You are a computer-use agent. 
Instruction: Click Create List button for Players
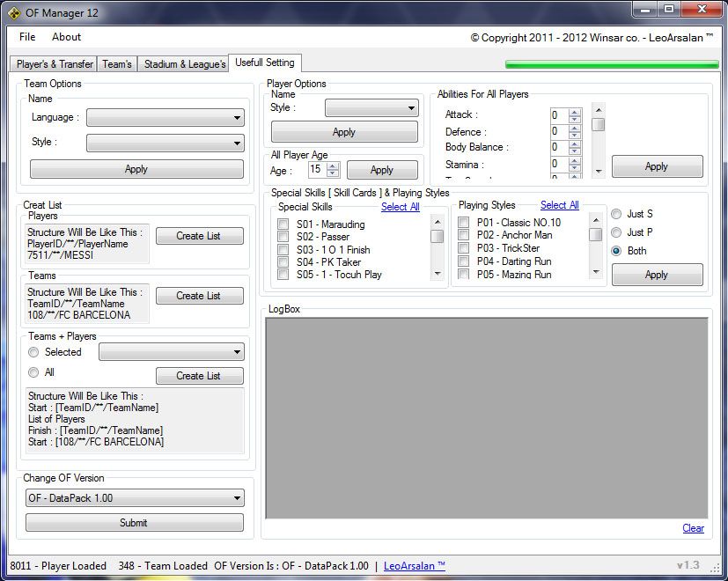[199, 236]
